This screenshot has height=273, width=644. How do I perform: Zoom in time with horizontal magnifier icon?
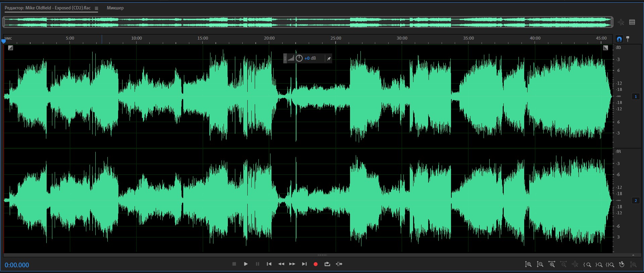point(551,265)
